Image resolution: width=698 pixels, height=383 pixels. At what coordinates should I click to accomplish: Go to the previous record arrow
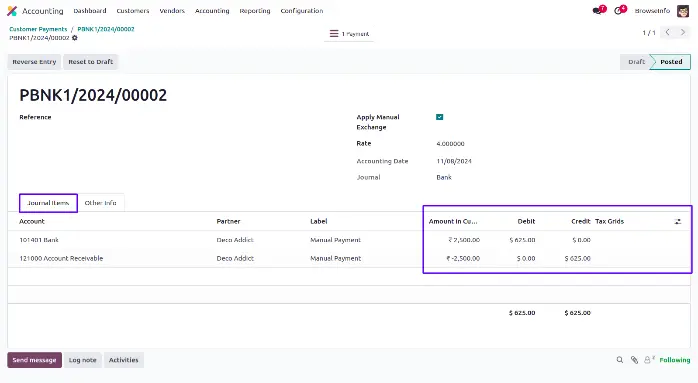[x=667, y=32]
